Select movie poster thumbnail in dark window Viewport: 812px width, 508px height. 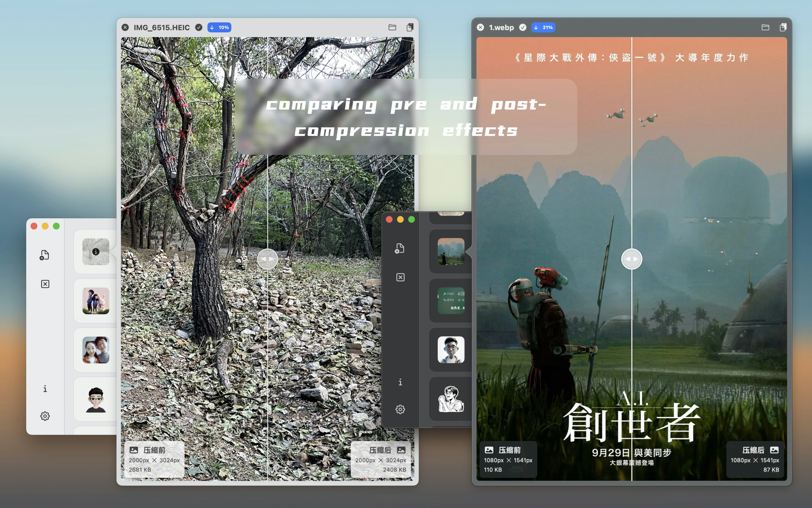click(451, 251)
